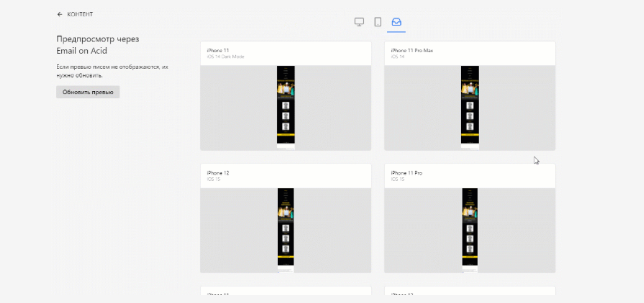Click the iPhone 11 Pro Max card title

[412, 51]
